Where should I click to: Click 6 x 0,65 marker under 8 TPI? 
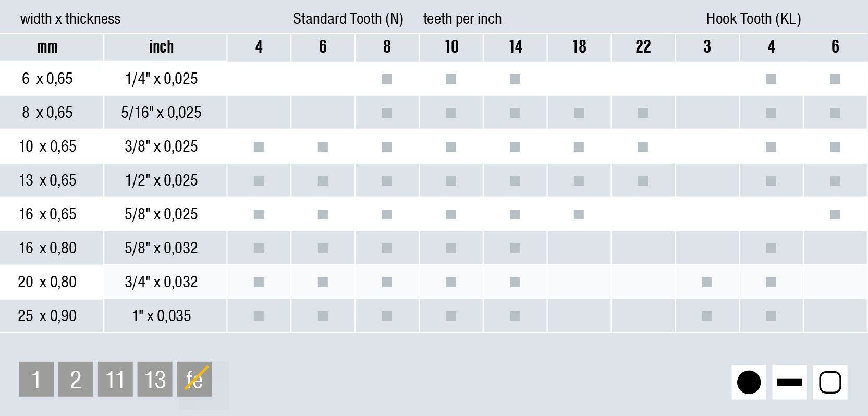(387, 79)
